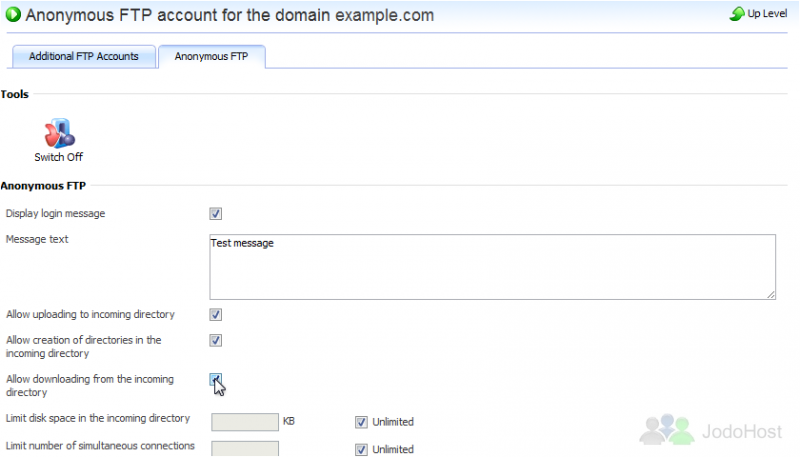Click the simultaneous connections limit field
The height and width of the screenshot is (457, 800).
(x=245, y=449)
